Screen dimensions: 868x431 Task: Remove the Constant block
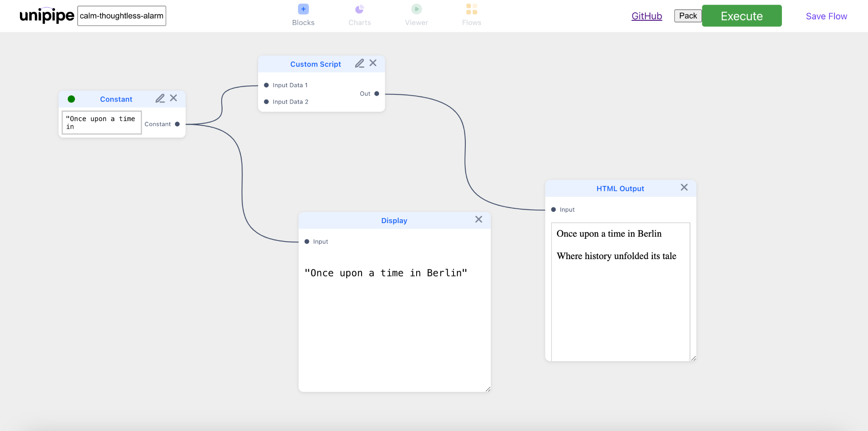coord(174,98)
